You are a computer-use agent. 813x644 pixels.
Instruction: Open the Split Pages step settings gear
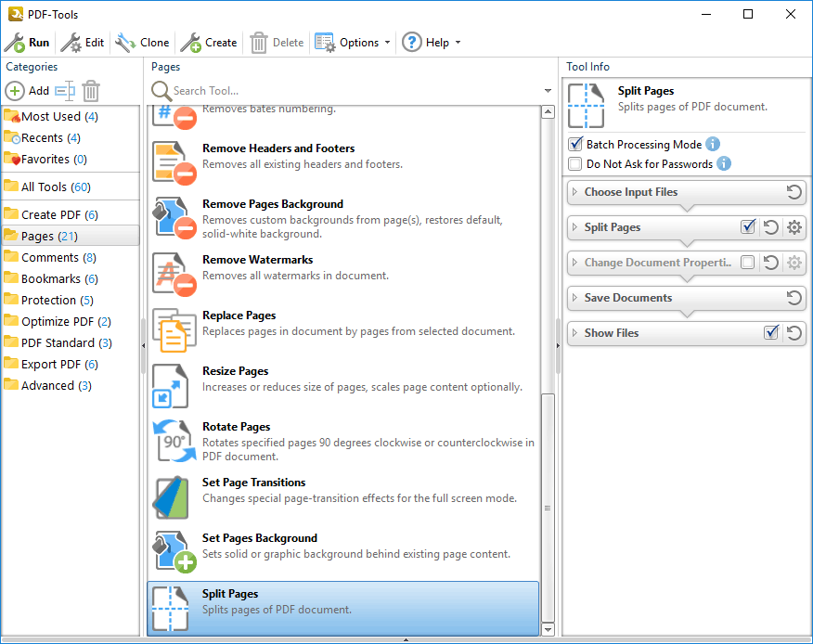coord(794,227)
